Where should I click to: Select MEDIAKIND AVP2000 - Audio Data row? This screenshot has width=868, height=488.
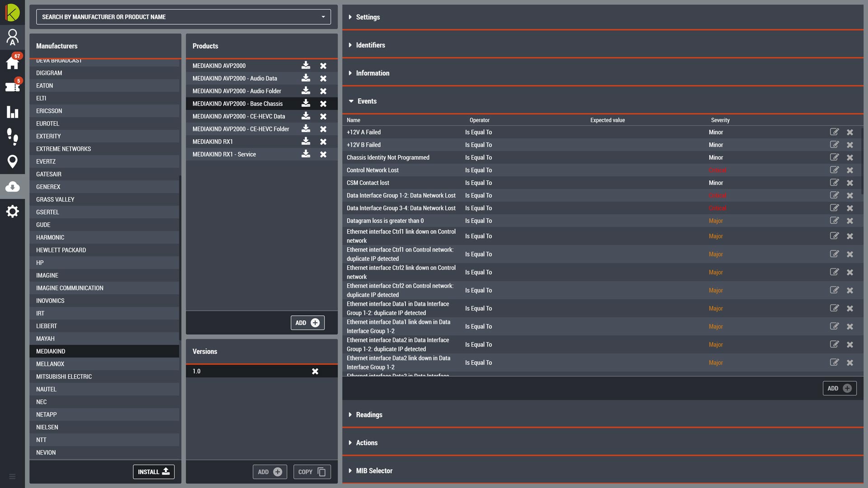(262, 78)
